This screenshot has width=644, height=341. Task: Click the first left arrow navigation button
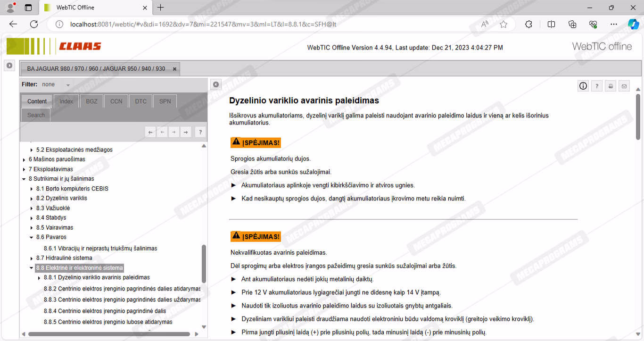click(x=150, y=133)
